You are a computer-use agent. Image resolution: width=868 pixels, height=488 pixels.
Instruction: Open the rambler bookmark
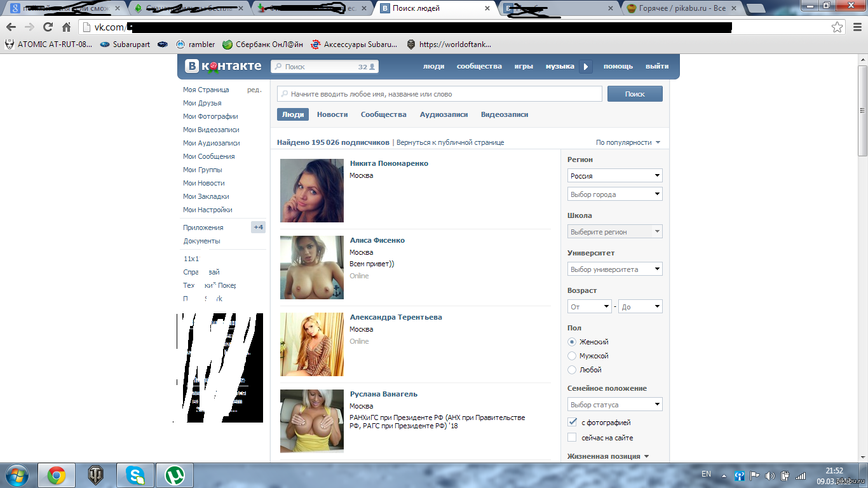[196, 44]
